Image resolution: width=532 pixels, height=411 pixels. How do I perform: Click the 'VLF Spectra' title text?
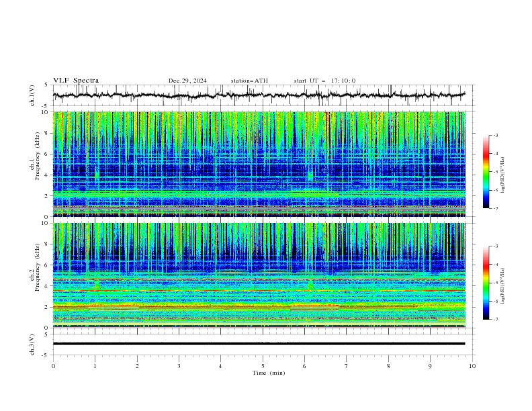pos(76,81)
